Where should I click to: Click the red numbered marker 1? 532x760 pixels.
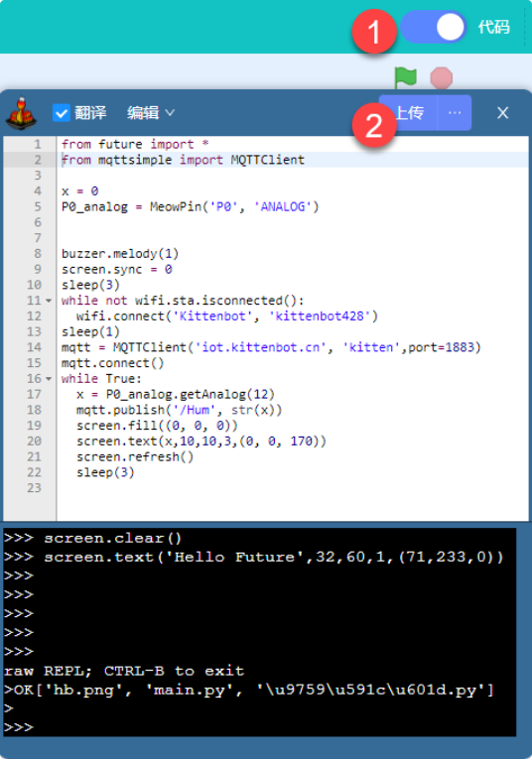(374, 32)
